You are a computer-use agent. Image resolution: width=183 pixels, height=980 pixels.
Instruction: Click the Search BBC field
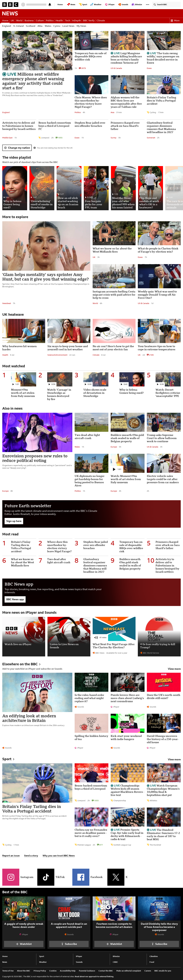point(166,5)
